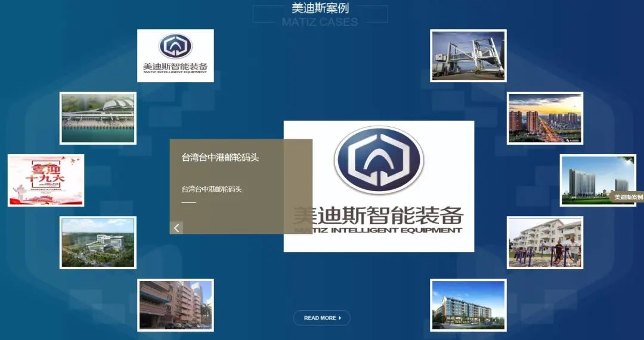Open the blue-sky residential block thumbnail
The image size is (644, 340).
(x=468, y=305)
